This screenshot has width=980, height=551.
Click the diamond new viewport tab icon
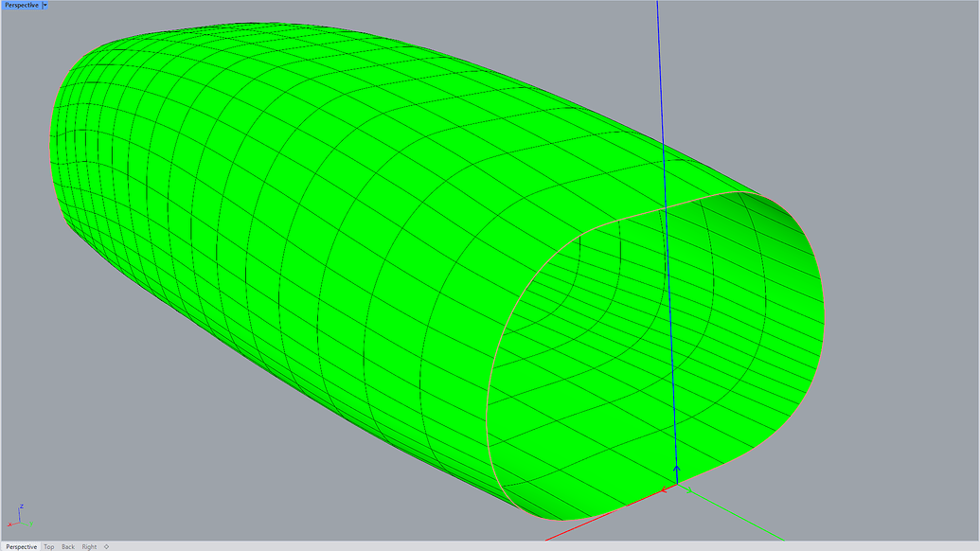(x=106, y=546)
